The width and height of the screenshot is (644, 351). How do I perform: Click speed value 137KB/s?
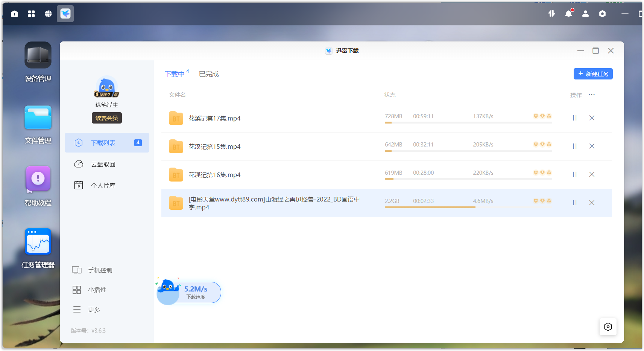click(483, 116)
